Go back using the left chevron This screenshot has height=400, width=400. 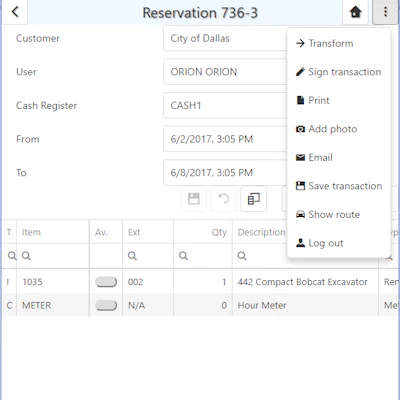pos(15,12)
